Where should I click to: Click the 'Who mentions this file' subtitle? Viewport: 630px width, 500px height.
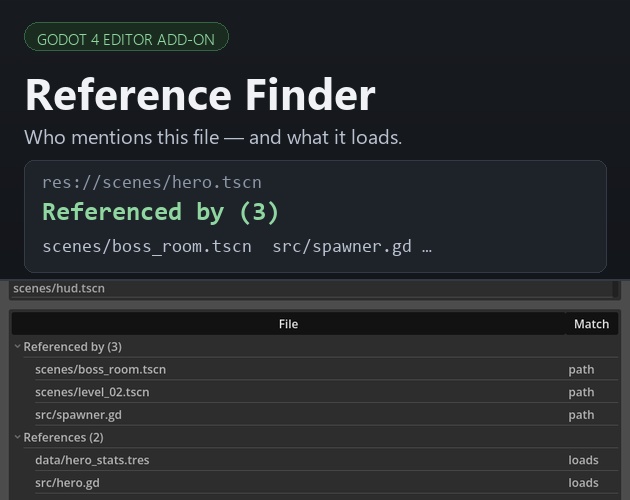tap(213, 137)
